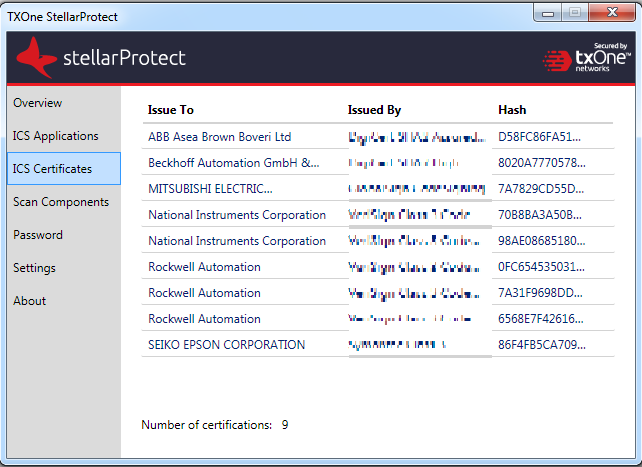Select the ABB Asea Brown Boveri Ltd row

pos(378,137)
